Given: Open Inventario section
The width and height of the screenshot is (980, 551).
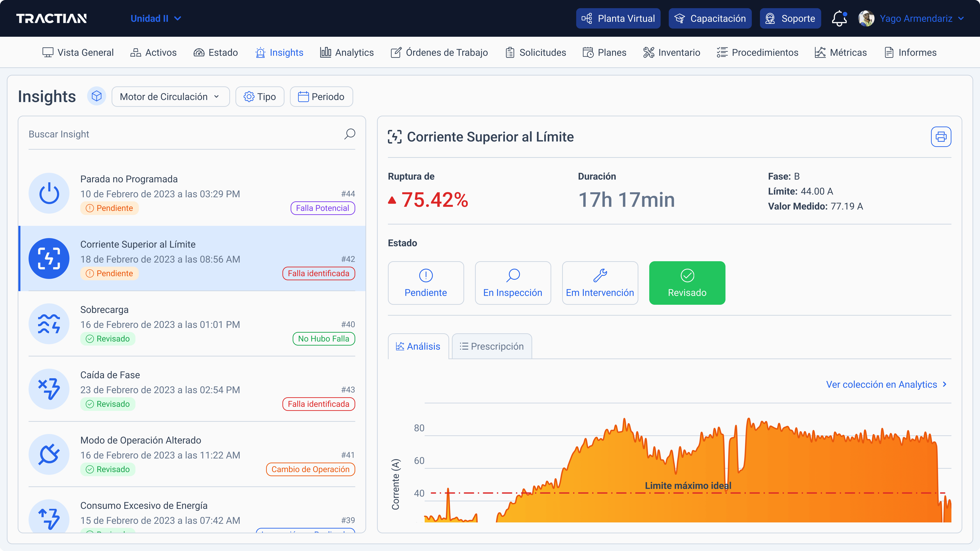Looking at the screenshot, I should point(671,52).
